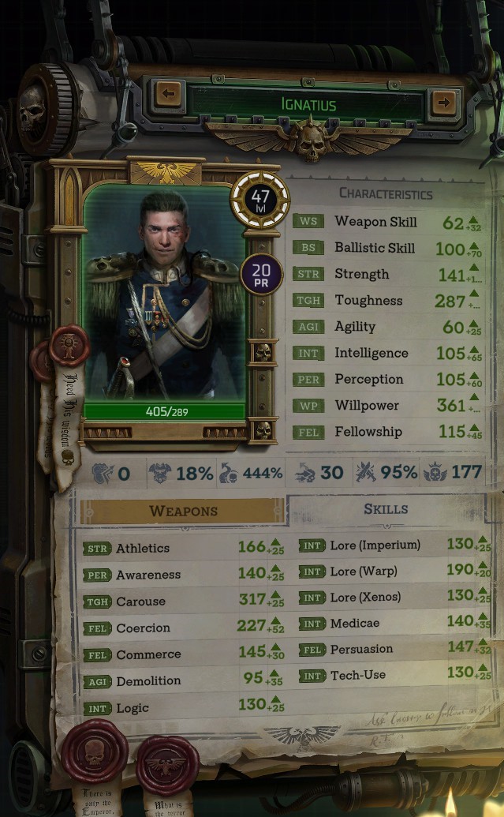Select the Carouse skill row
Screen dimensions: 504x817
(183, 601)
